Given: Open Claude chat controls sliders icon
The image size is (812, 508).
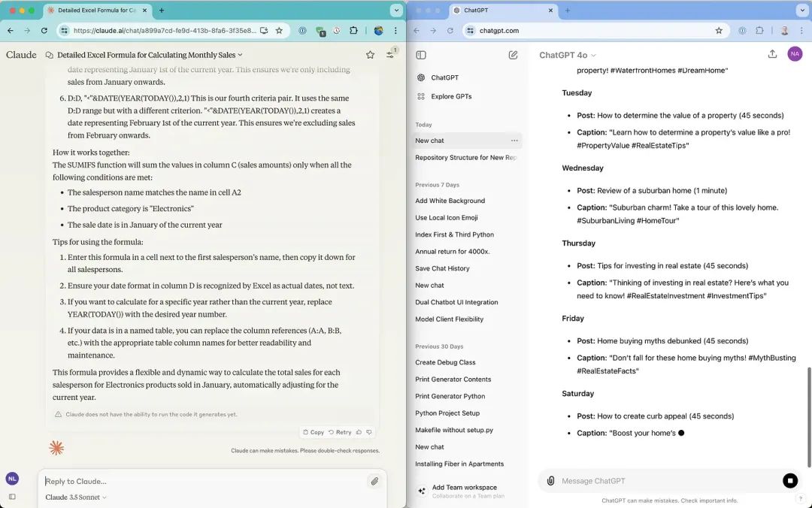Looking at the screenshot, I should tap(390, 55).
